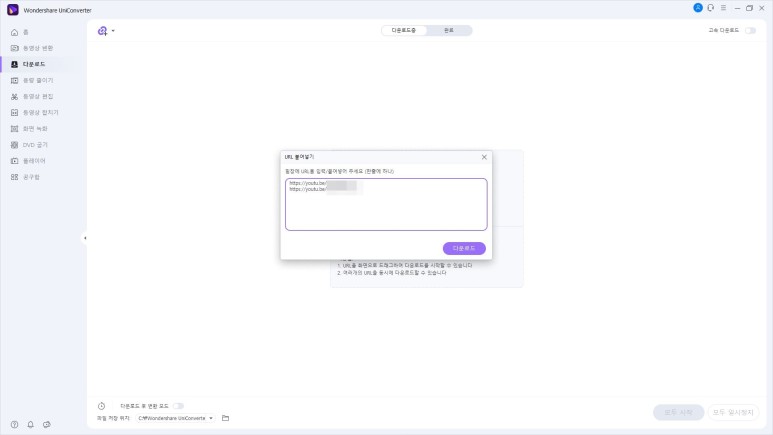Screen dimensions: 773x435
Task: Open the help question-mark icon
Action: pyautogui.click(x=14, y=425)
